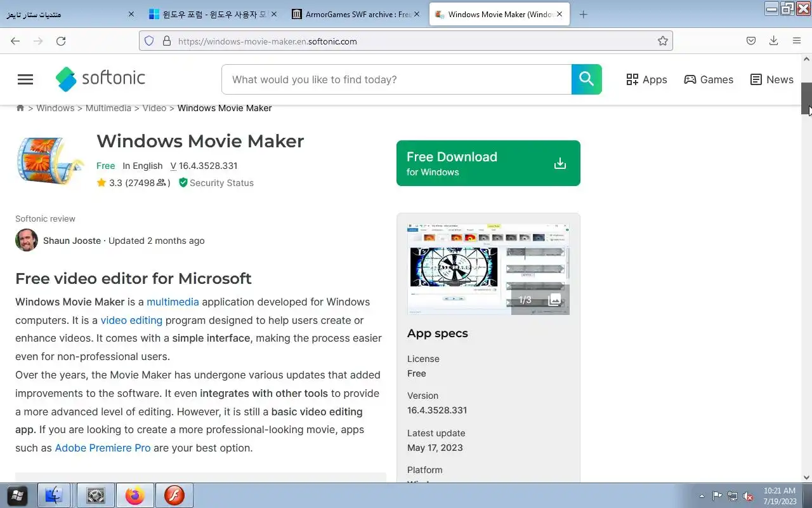Show hidden system tray icons
Image resolution: width=812 pixels, height=508 pixels.
[x=702, y=496]
